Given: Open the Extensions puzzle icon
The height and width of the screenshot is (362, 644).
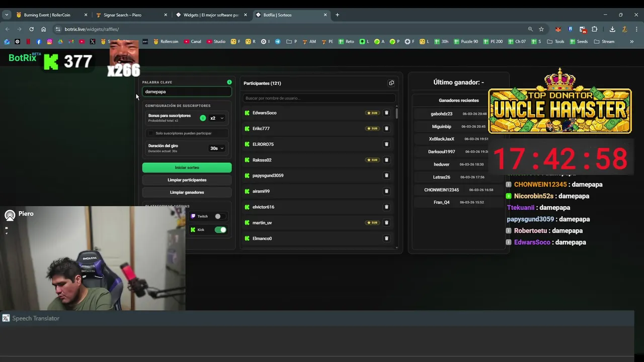Looking at the screenshot, I should click(594, 29).
